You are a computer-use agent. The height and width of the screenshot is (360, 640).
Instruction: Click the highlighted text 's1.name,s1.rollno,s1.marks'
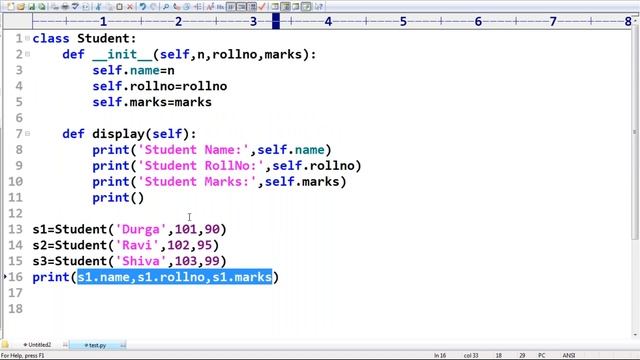[175, 277]
